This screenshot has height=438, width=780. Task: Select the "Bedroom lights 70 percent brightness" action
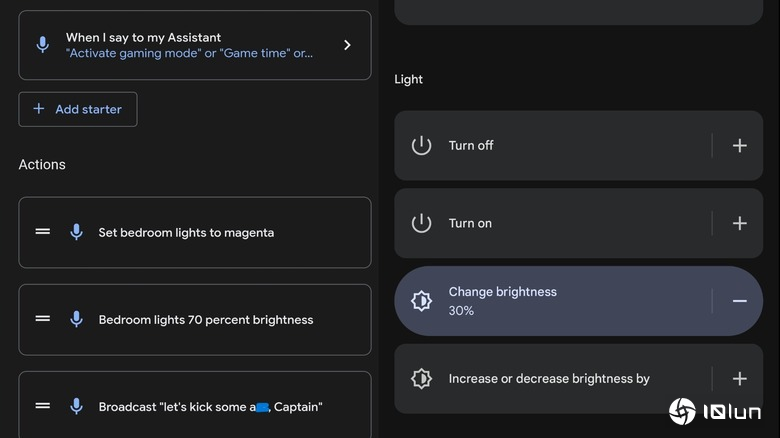coord(206,320)
